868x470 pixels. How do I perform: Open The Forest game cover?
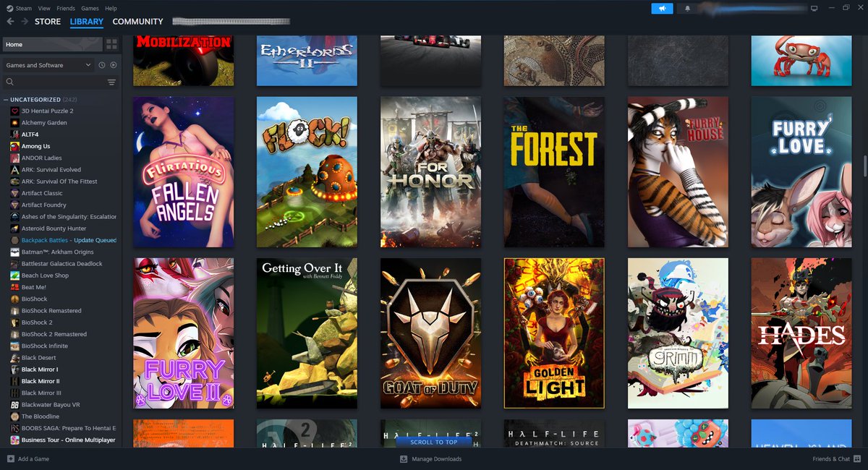coord(554,172)
